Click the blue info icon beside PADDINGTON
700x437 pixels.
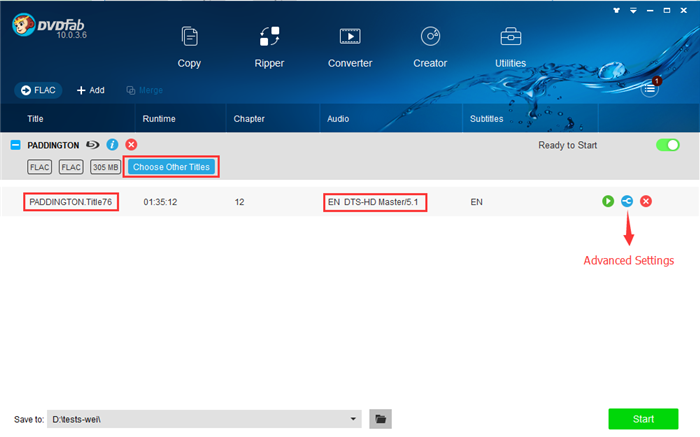112,145
